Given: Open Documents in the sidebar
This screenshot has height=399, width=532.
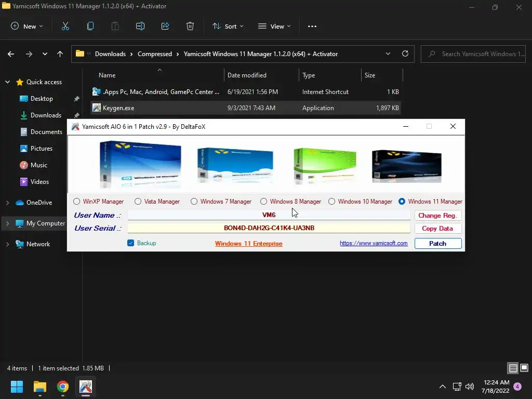Looking at the screenshot, I should tap(46, 132).
